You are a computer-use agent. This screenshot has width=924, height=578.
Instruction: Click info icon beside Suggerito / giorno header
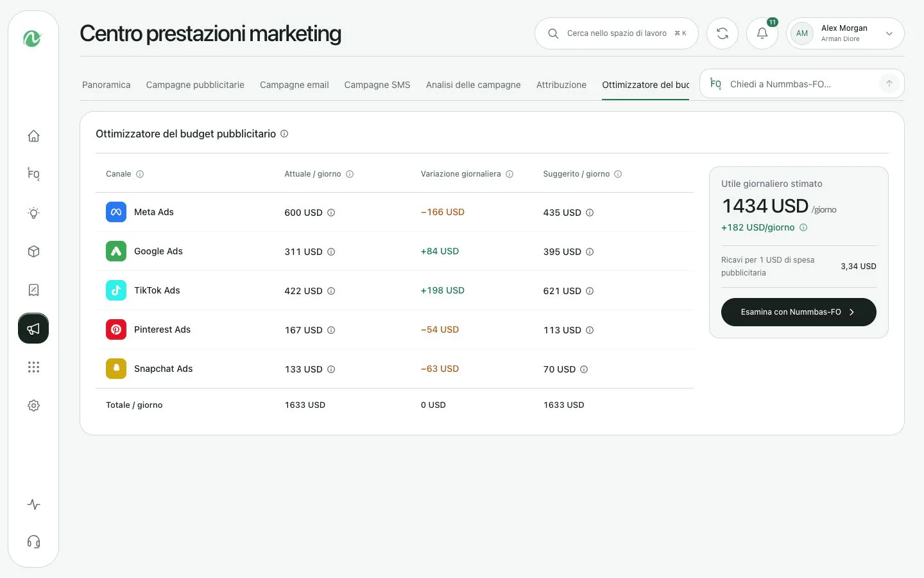pyautogui.click(x=618, y=174)
